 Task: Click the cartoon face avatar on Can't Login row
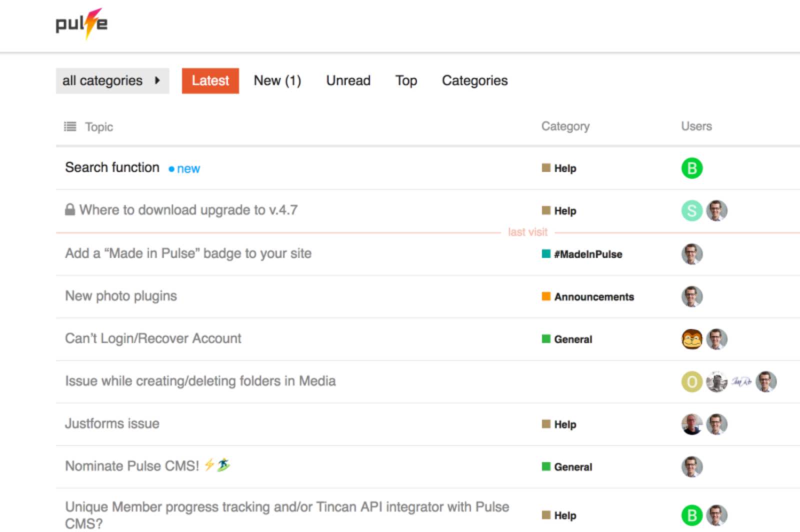(692, 339)
